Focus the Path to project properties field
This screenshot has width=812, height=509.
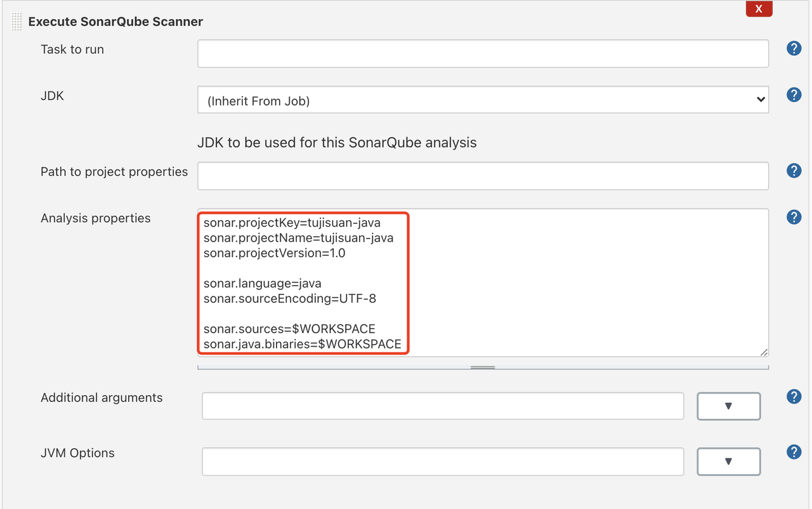pos(483,176)
